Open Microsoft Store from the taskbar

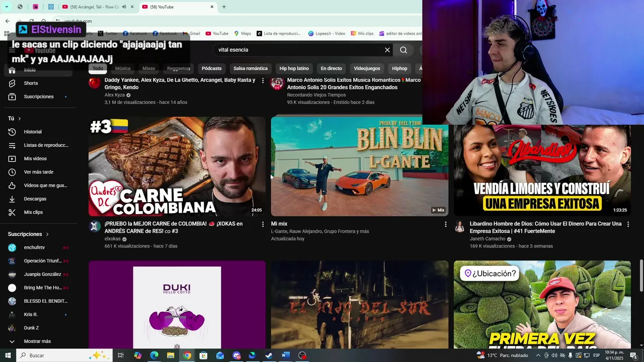tap(203, 355)
